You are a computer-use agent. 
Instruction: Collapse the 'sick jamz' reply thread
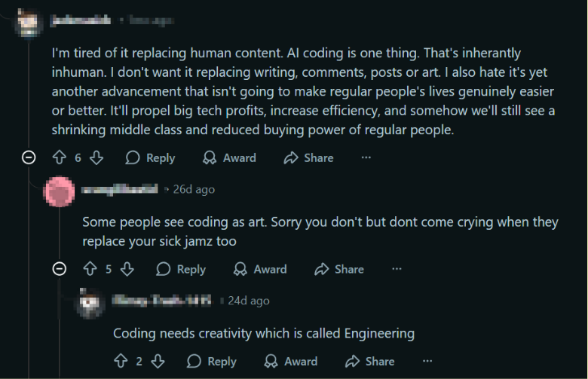click(60, 269)
